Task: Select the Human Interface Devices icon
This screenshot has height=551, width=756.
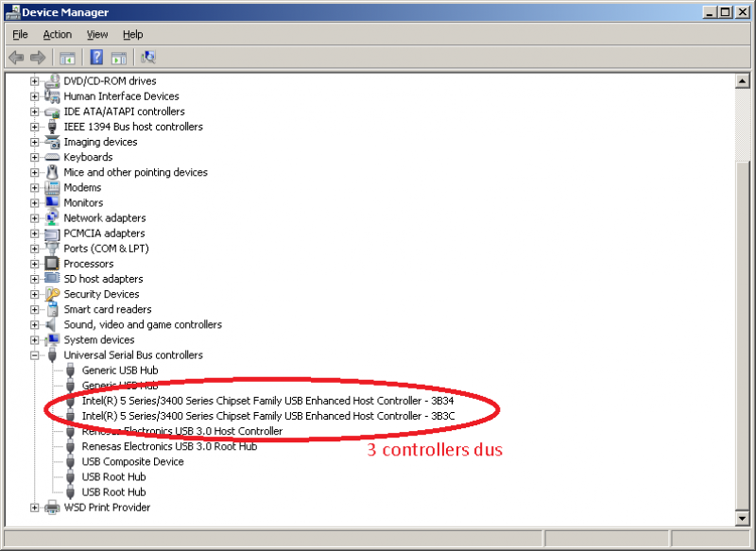Action: click(x=52, y=96)
